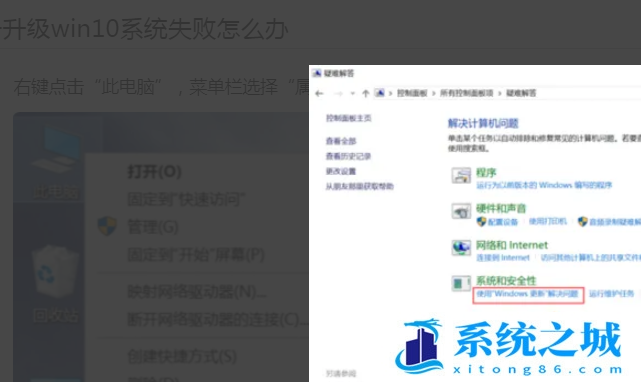
Task: Open the 系统和安全性 category heading
Action: pyautogui.click(x=506, y=281)
